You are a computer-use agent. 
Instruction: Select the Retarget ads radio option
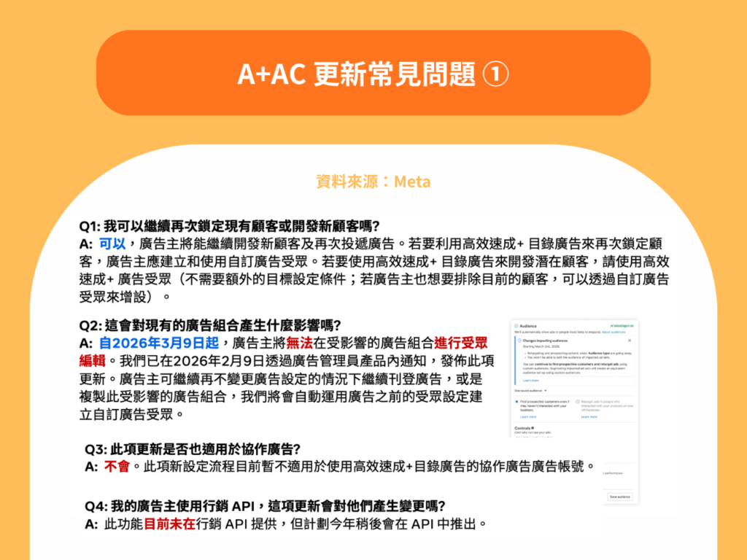point(576,402)
